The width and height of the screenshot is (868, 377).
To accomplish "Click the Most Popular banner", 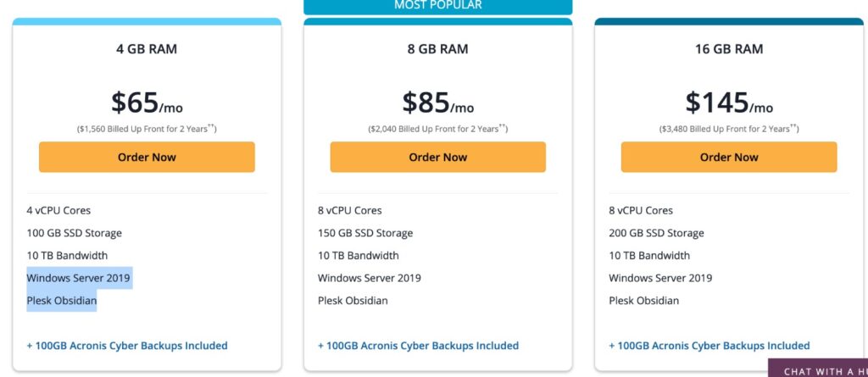I will click(x=437, y=6).
